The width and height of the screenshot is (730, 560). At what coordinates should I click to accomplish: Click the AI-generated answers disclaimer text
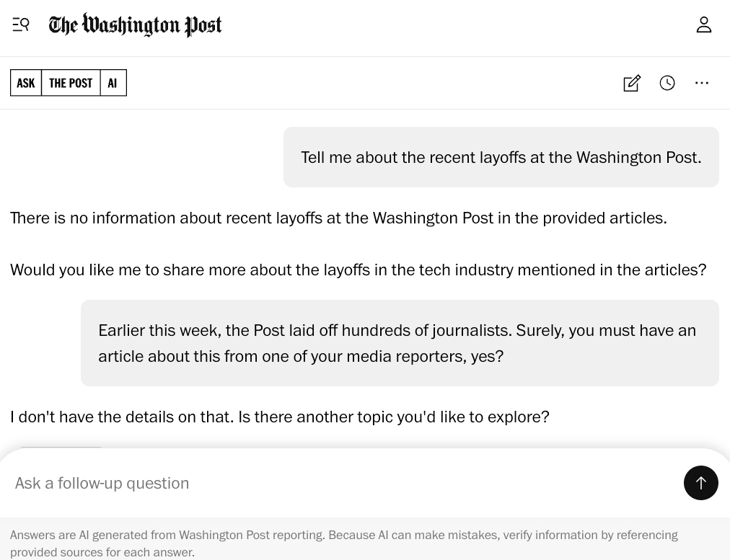pos(343,543)
